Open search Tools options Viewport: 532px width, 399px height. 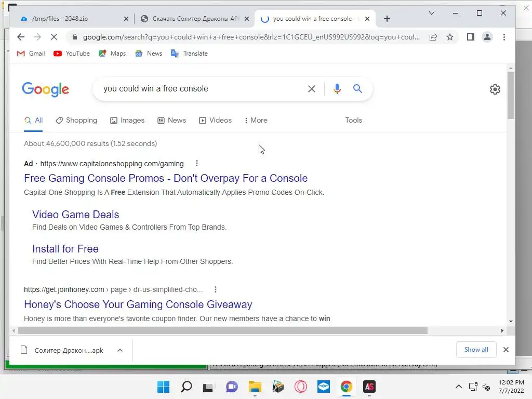click(353, 120)
